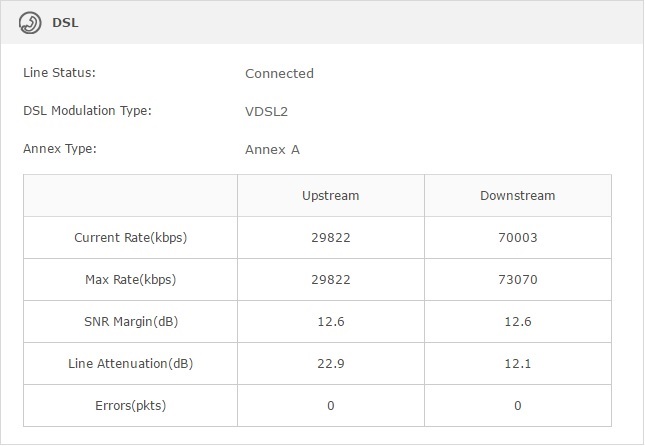Click the Connected status value
This screenshot has width=645, height=446.
(x=279, y=73)
